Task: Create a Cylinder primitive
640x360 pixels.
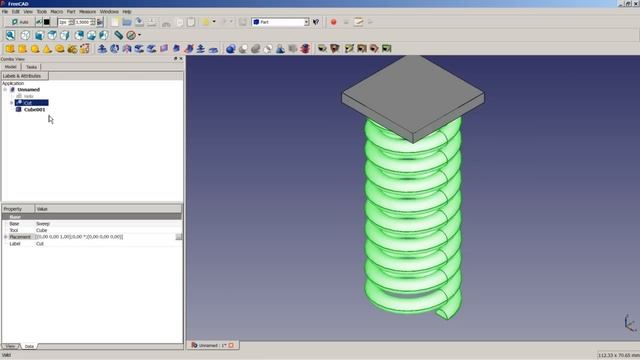Action: [x=22, y=49]
